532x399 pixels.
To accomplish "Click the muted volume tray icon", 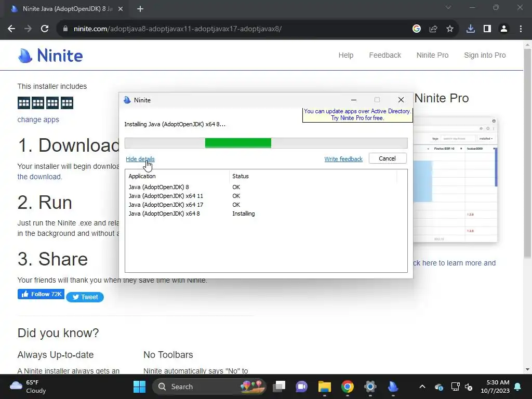I will point(469,387).
